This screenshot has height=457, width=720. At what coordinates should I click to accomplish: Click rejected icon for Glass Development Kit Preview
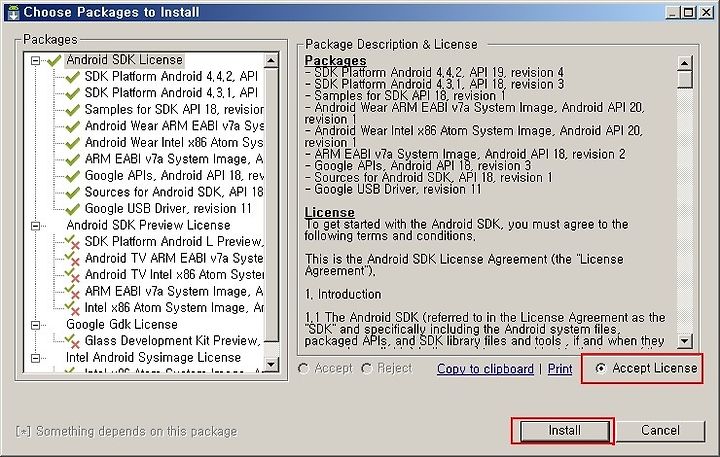tap(72, 341)
